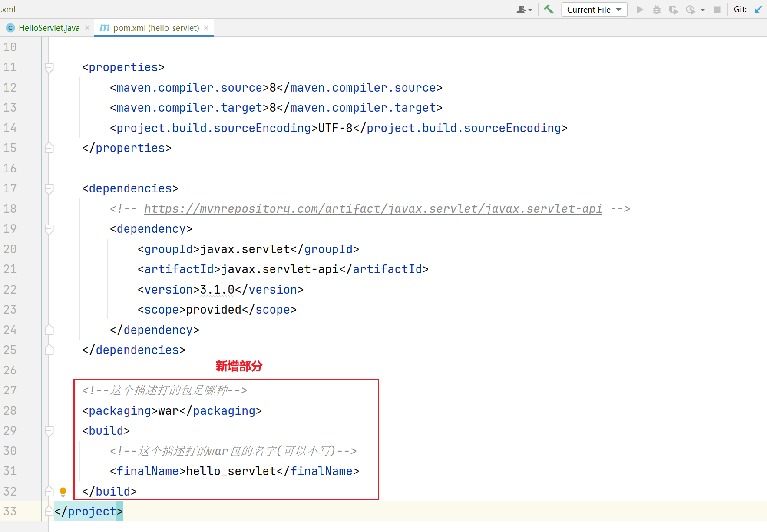This screenshot has height=532, width=767.
Task: Click the Run play icon
Action: point(640,10)
